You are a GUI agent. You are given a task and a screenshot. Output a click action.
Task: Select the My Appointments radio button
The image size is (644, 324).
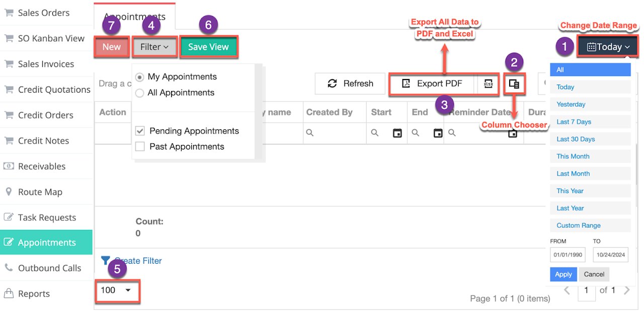(139, 77)
